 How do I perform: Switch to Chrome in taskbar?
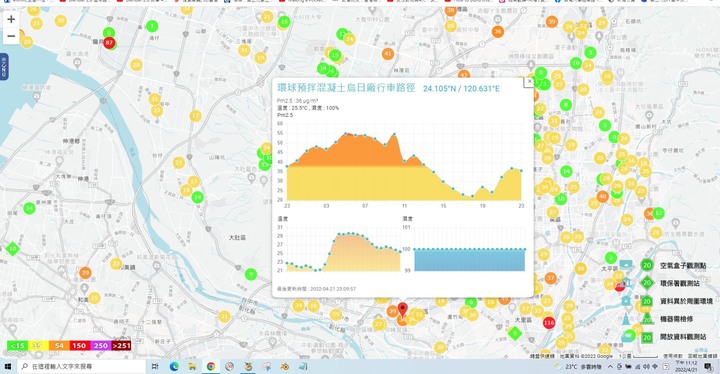211,367
